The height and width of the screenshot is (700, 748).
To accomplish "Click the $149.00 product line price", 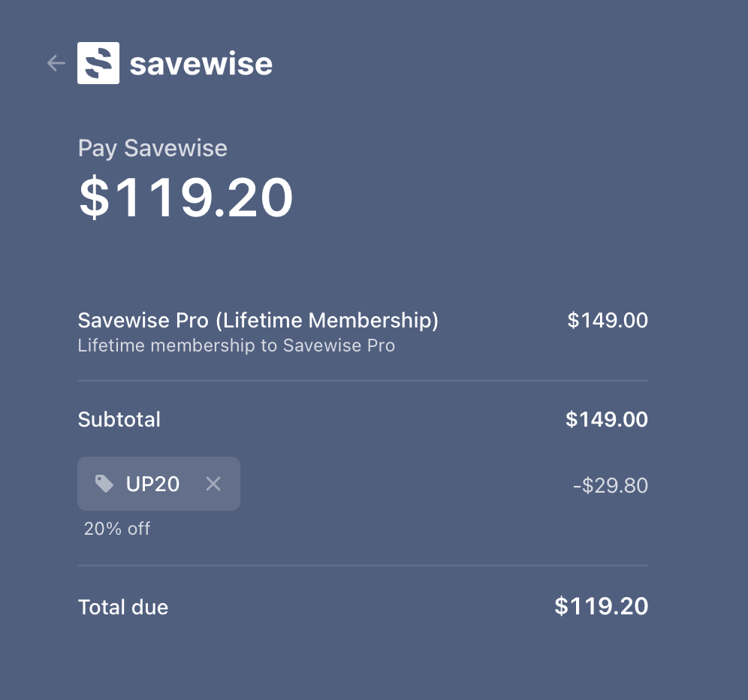I will click(607, 321).
